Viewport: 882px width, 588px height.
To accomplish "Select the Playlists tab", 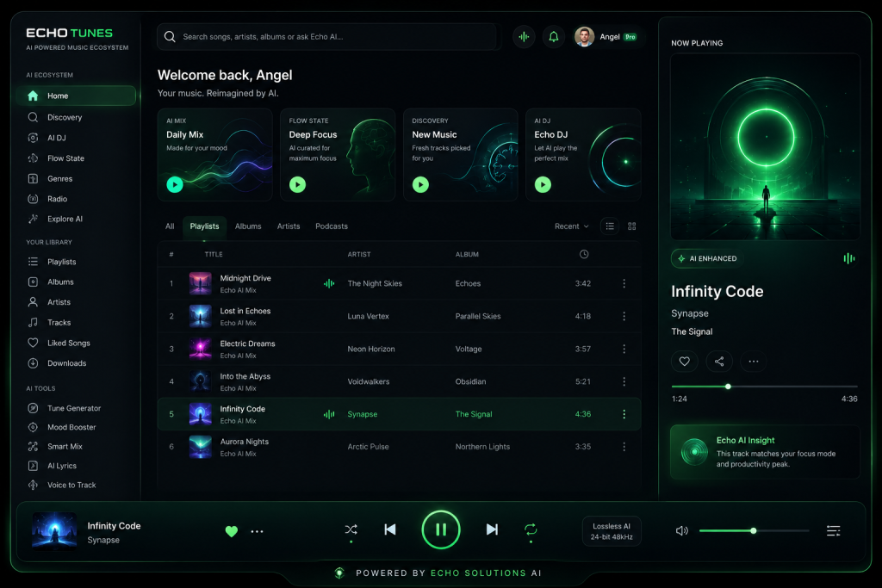I will pos(204,226).
